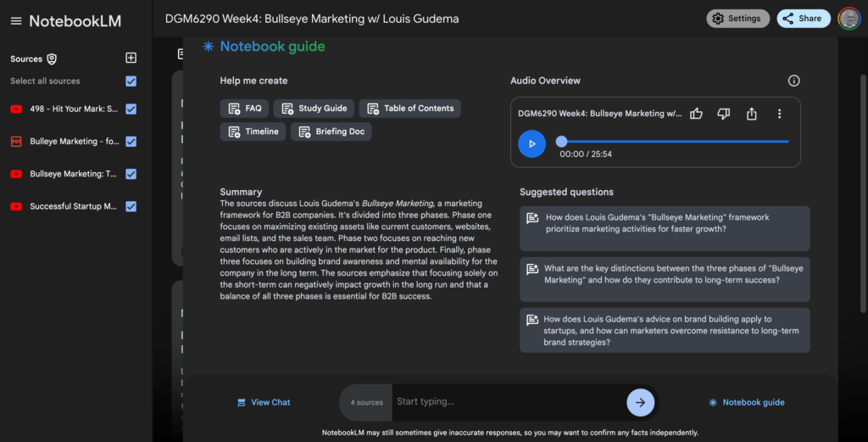Open source Bulleye Marketing - fo...

75,141
